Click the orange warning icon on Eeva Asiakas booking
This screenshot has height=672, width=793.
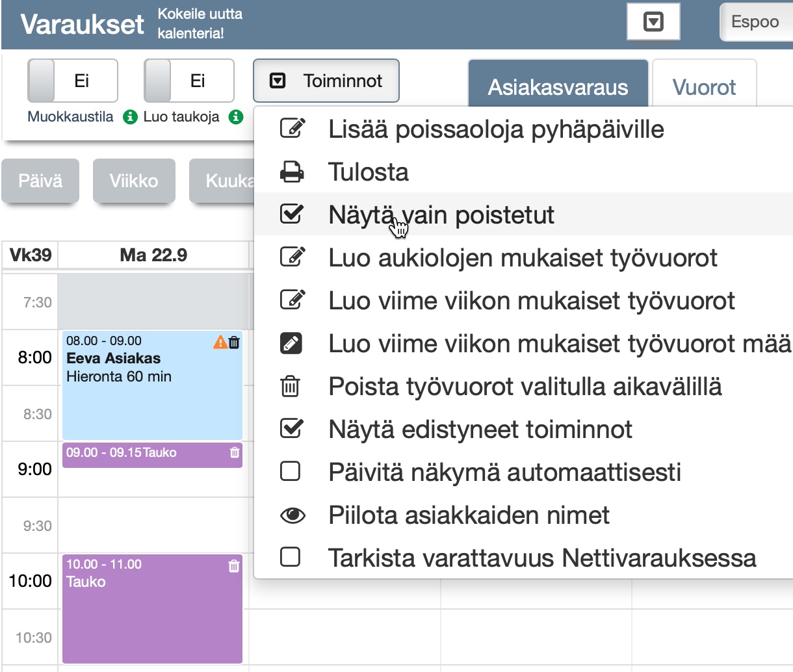pyautogui.click(x=220, y=342)
